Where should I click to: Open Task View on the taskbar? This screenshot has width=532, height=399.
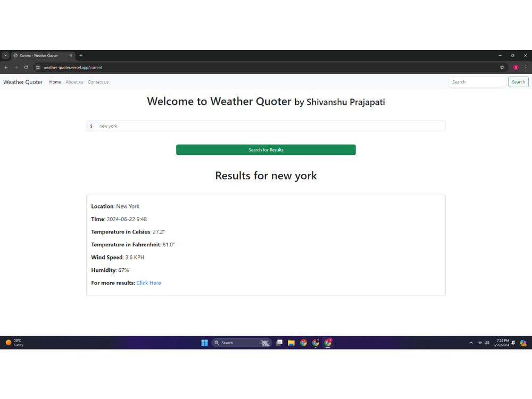[x=279, y=343]
